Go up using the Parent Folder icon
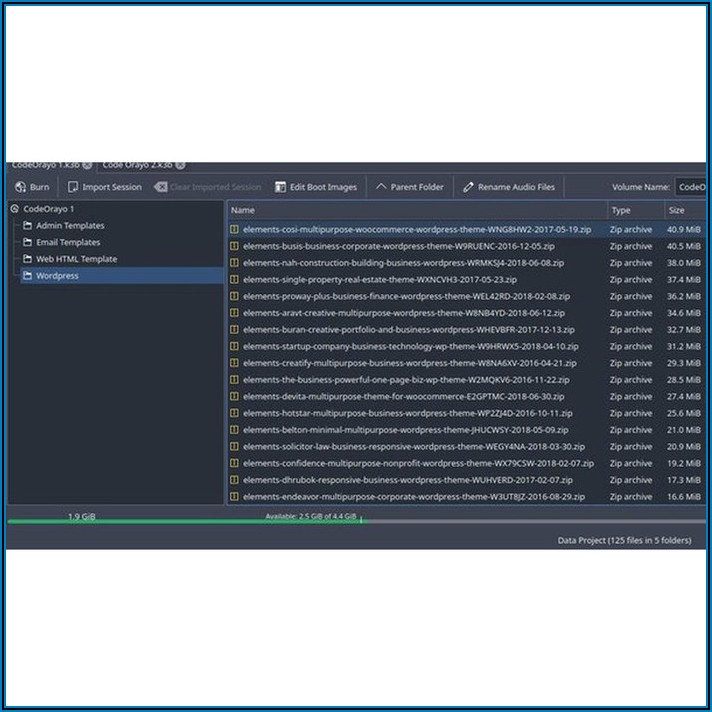712x712 pixels. [x=381, y=187]
